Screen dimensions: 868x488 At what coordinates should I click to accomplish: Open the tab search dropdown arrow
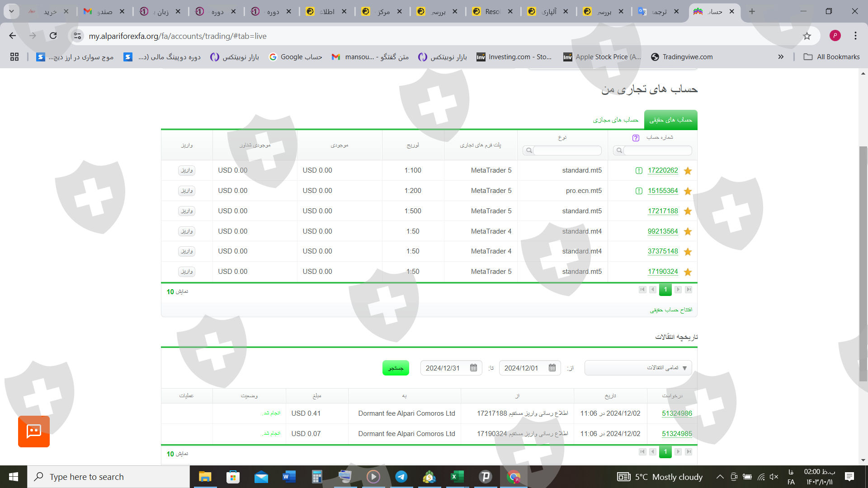11,11
